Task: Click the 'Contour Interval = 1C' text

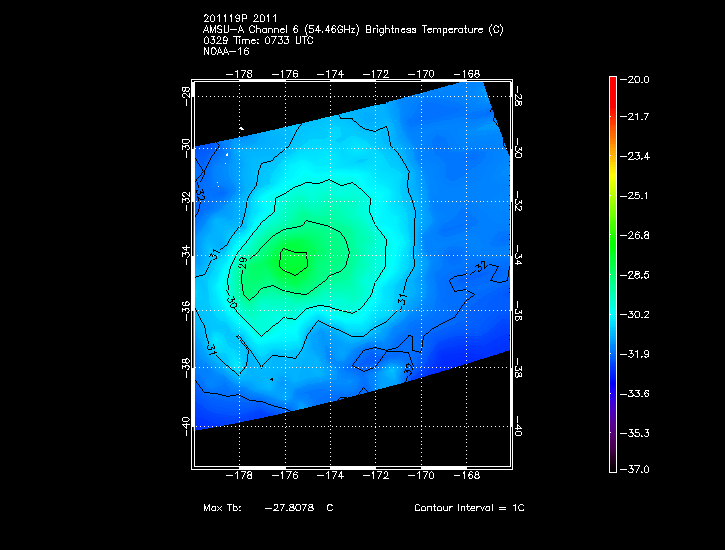Action: tap(469, 508)
